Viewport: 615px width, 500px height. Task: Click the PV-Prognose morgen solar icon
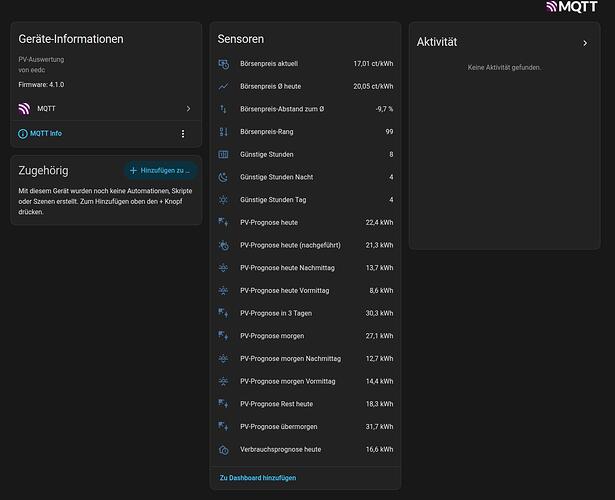(224, 336)
